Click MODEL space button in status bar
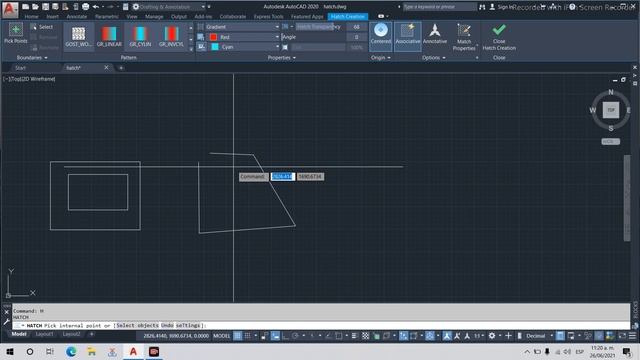This screenshot has height=360, width=640. (x=222, y=336)
